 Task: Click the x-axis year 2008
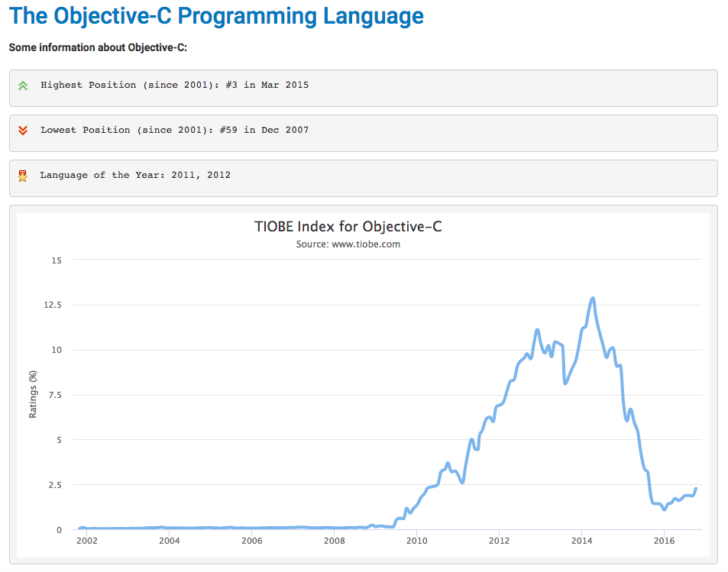pos(335,541)
